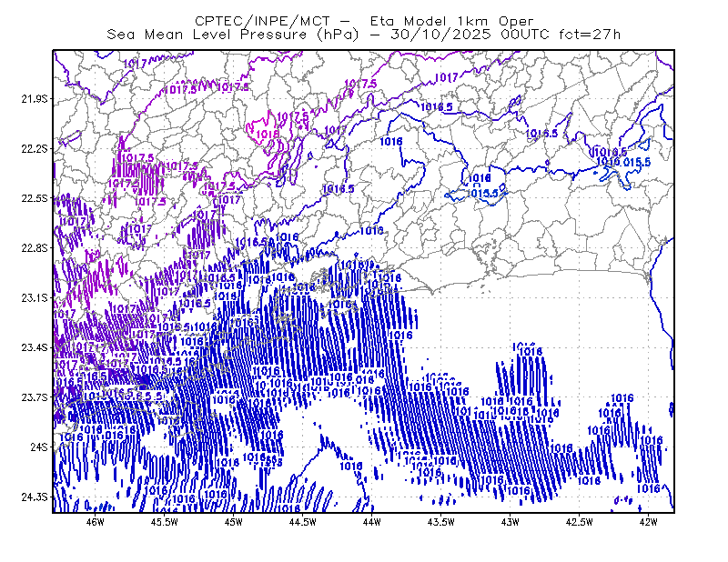Click the 22.8S latitude axis label
This screenshot has width=728, height=562.
(x=35, y=248)
